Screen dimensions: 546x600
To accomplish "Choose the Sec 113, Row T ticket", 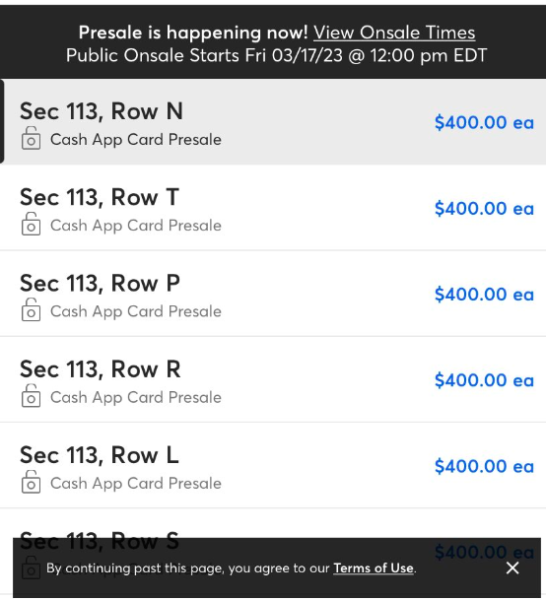I will point(273,208).
